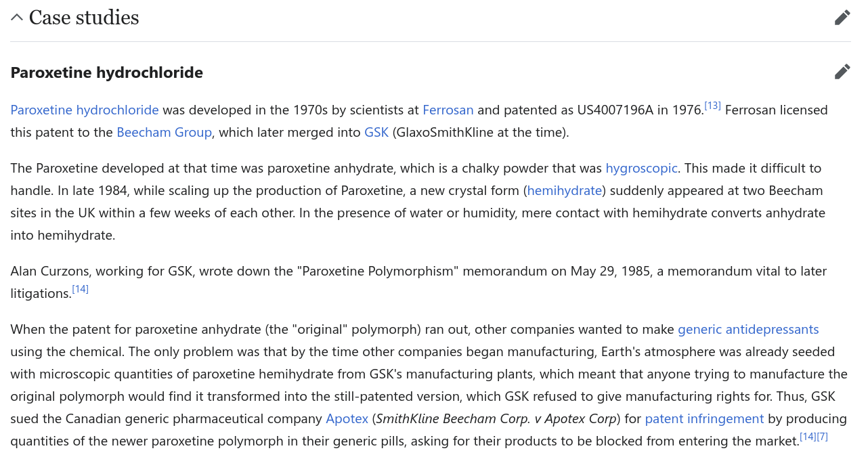This screenshot has height=457, width=868.
Task: Open the Beecham Group link
Action: (x=165, y=132)
